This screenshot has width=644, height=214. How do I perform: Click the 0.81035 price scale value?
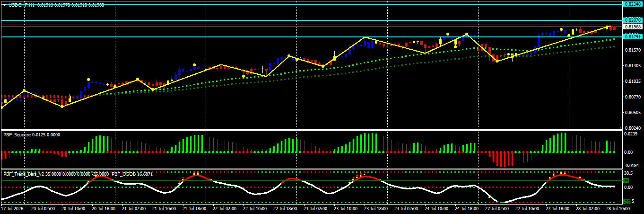pos(633,81)
